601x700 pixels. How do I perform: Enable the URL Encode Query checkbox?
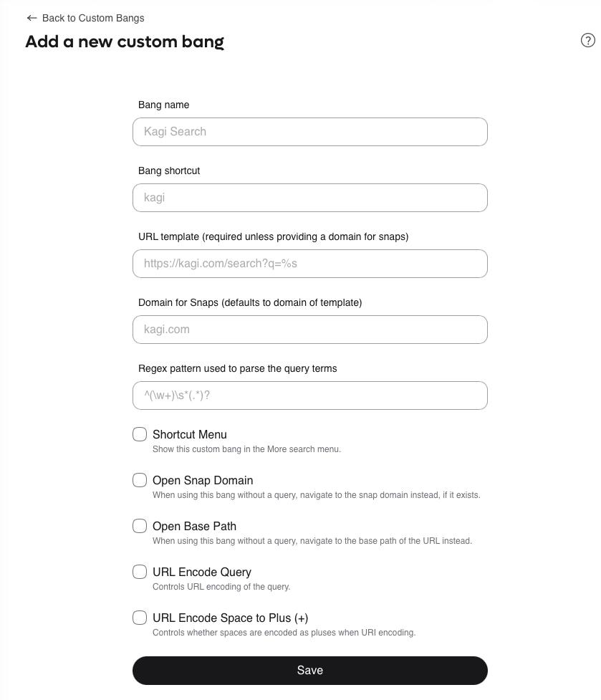coord(140,572)
